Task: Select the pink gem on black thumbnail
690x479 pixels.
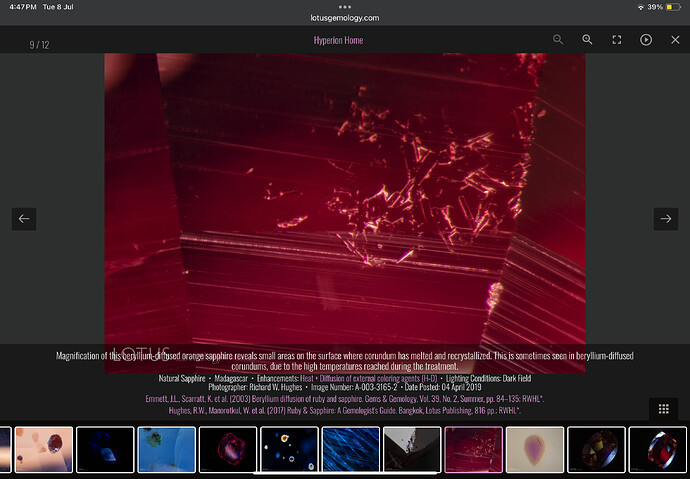Action: [x=228, y=450]
